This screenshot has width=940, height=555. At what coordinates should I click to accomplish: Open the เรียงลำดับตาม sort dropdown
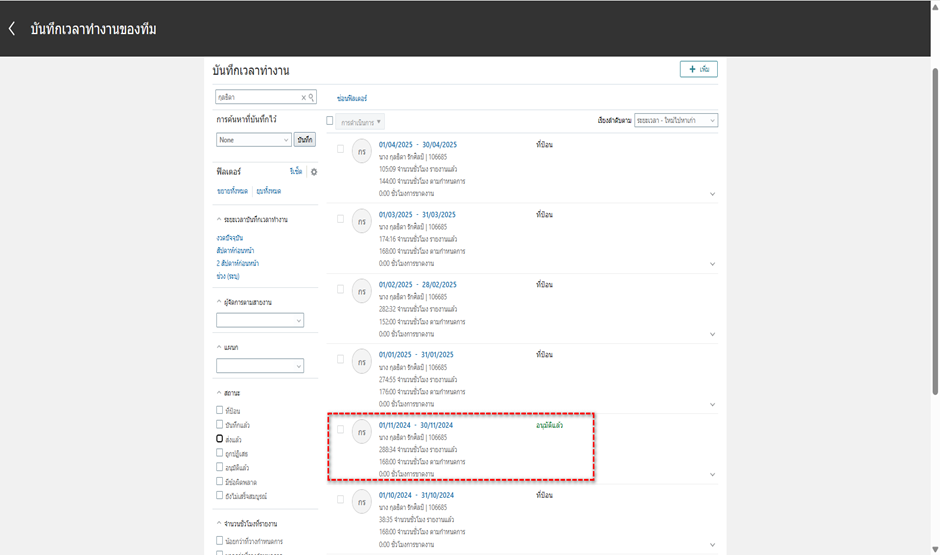coord(676,121)
